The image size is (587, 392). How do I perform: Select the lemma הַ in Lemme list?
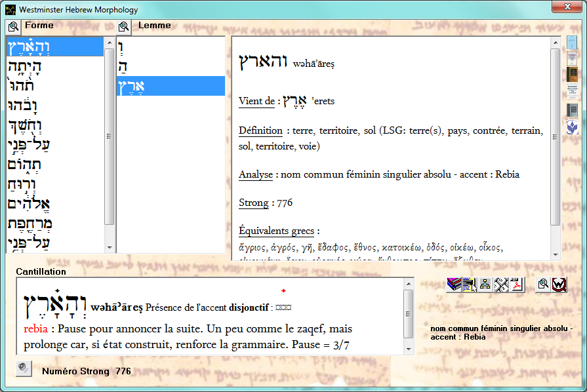[x=171, y=67]
